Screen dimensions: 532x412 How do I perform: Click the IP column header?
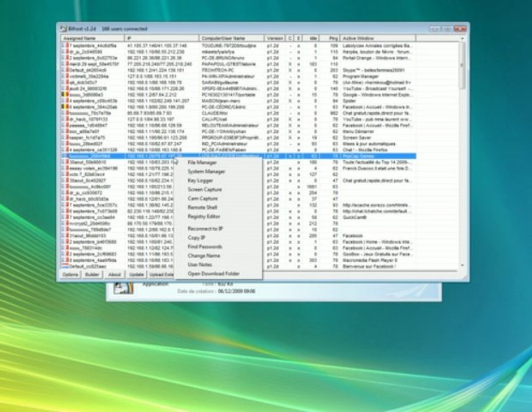pyautogui.click(x=161, y=38)
